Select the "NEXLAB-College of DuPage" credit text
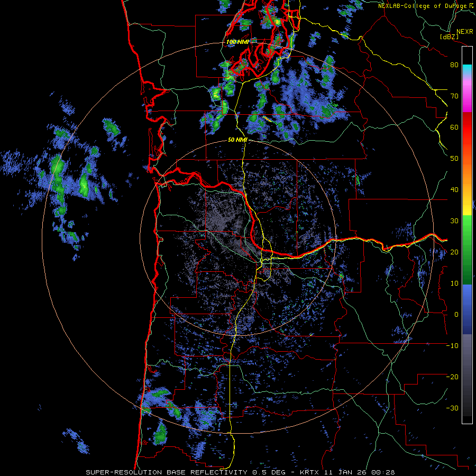Image resolution: width=476 pixels, height=476 pixels. pyautogui.click(x=423, y=6)
